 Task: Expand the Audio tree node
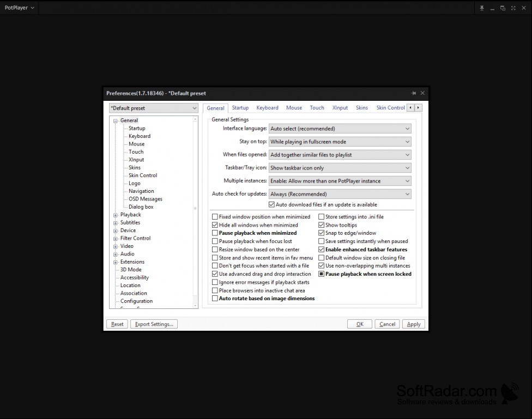pyautogui.click(x=116, y=254)
